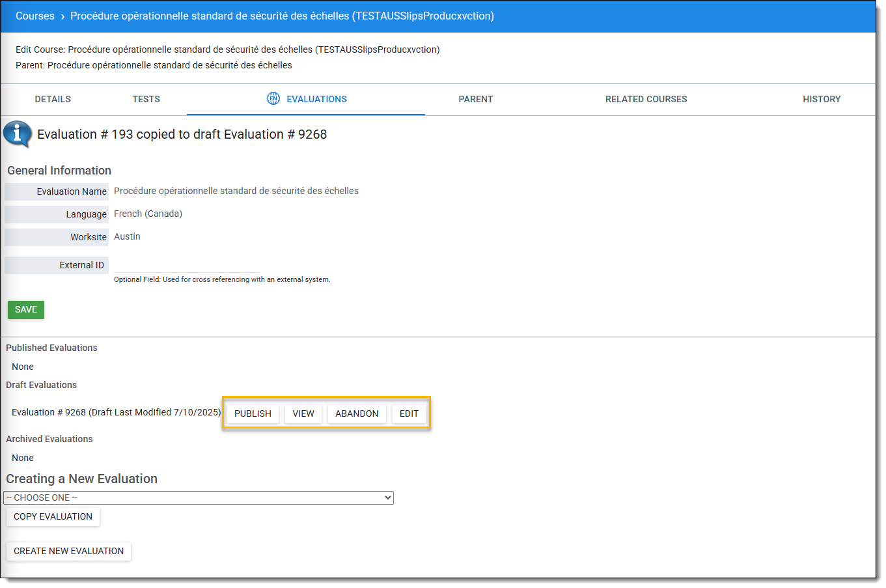Open the Related Courses tab

pos(646,99)
